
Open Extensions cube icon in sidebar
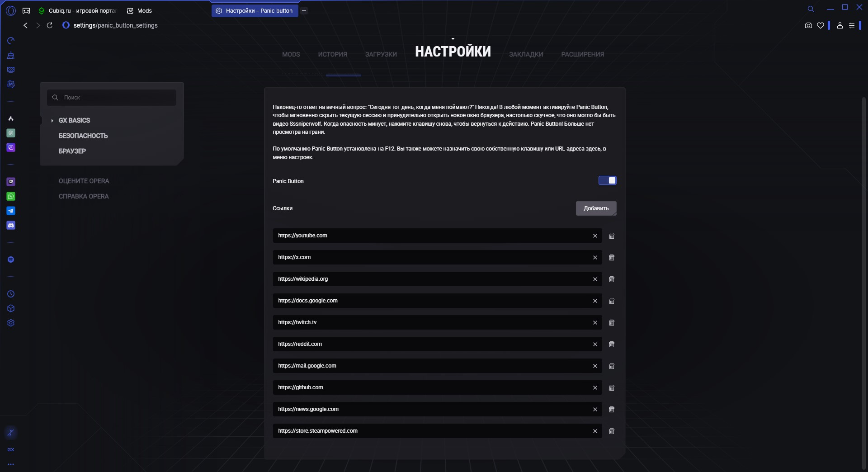[11, 308]
